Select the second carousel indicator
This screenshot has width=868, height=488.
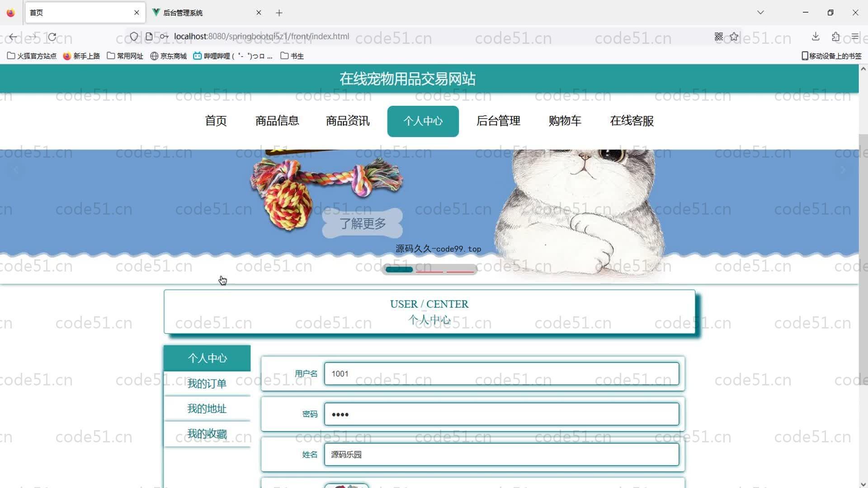(x=429, y=270)
